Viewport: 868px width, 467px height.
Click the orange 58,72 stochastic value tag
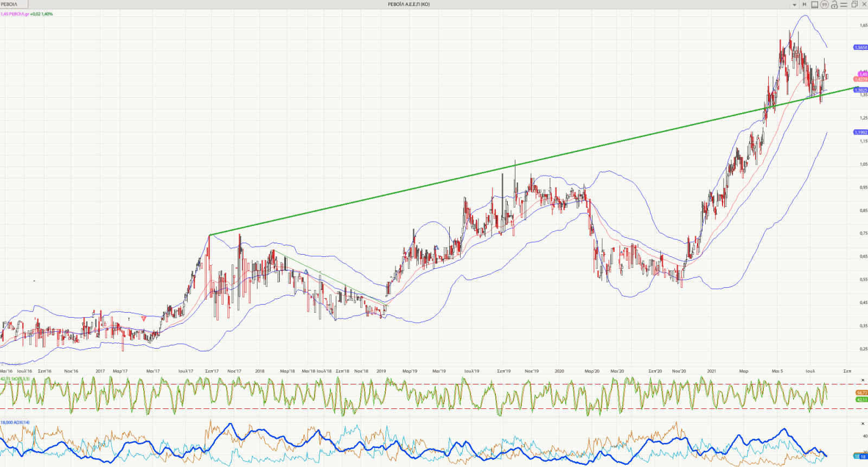861,393
